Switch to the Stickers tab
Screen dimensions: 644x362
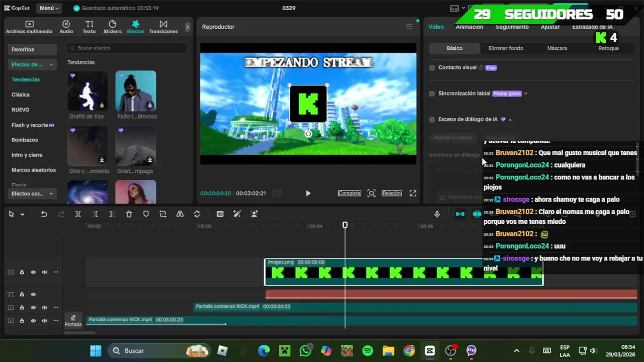point(112,27)
